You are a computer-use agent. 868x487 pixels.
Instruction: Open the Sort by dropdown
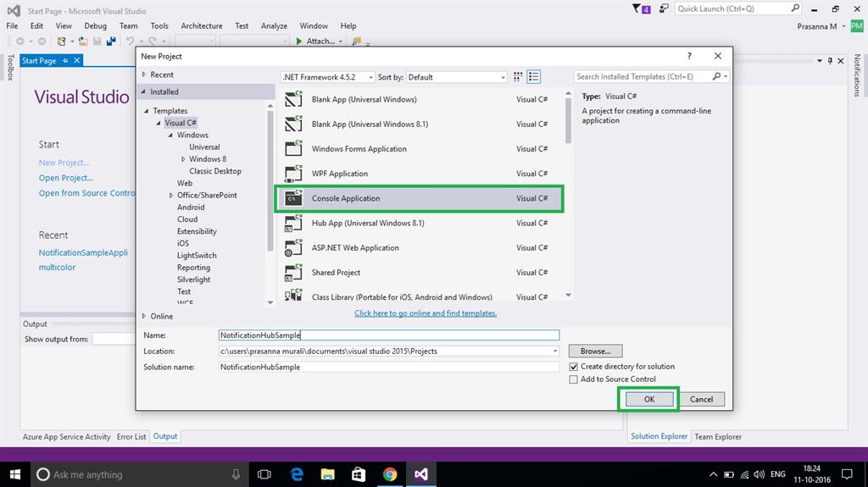pos(457,77)
